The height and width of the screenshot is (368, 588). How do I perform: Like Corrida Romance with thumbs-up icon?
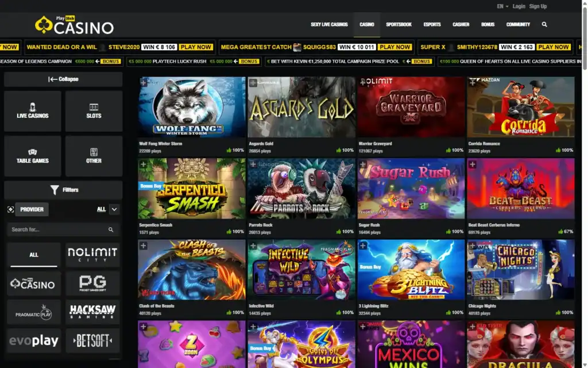(x=558, y=150)
